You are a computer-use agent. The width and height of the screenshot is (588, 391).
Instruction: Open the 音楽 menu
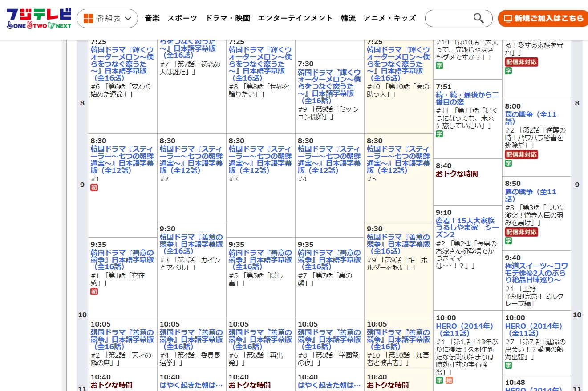coord(152,18)
